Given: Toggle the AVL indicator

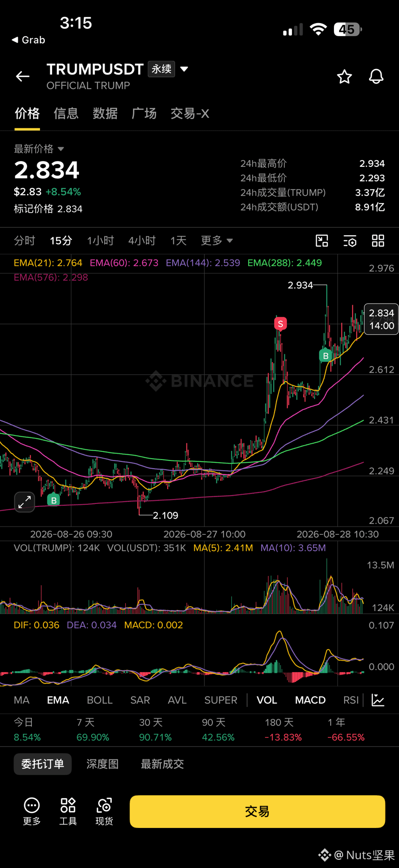Looking at the screenshot, I should 177,700.
